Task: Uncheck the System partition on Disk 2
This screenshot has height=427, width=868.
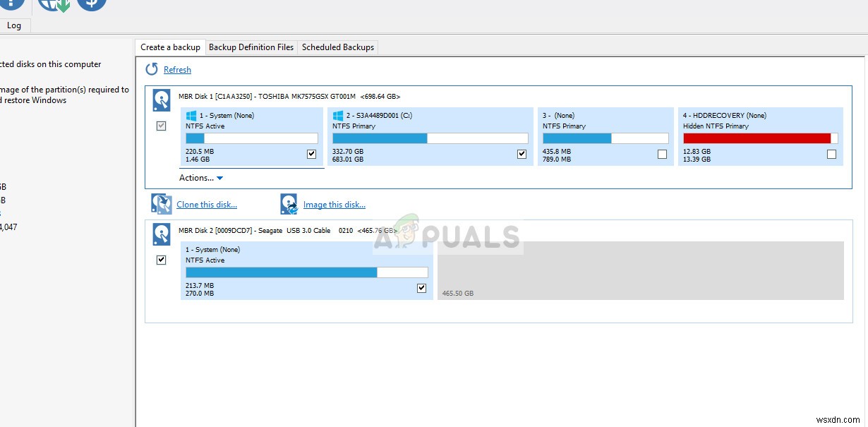Action: click(x=421, y=288)
